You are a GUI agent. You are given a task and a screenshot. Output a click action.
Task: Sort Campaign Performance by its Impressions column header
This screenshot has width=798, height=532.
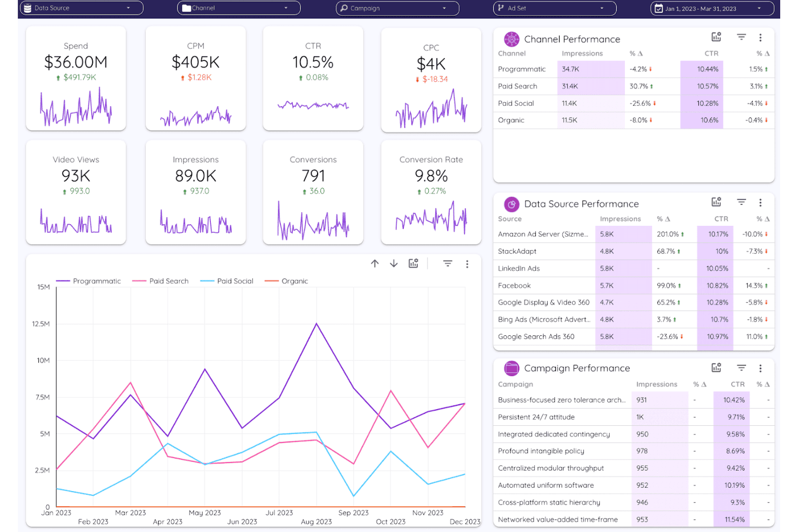tap(657, 384)
